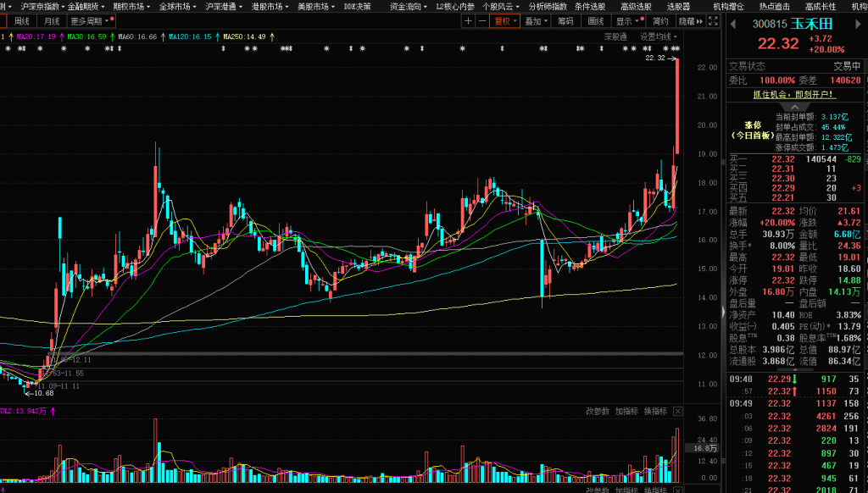Switch chart to fullscreen mode

point(714,21)
